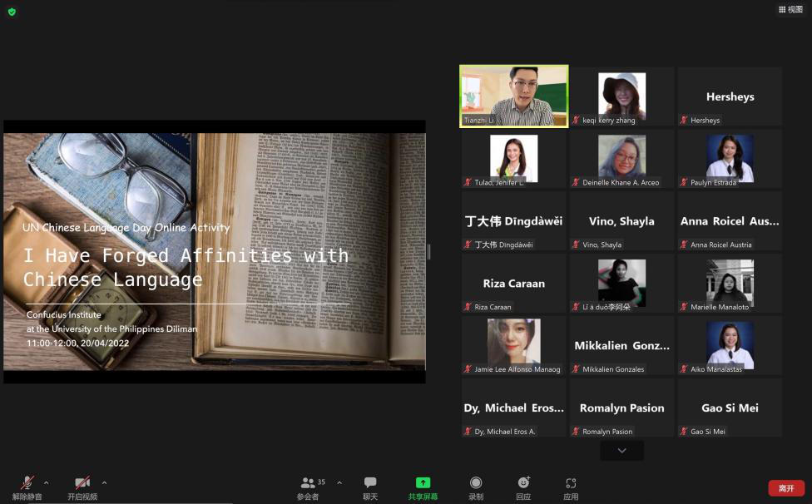Screen dimensions: 812x504
Task: Click the green share screen (共享屏幕) icon
Action: tap(423, 483)
